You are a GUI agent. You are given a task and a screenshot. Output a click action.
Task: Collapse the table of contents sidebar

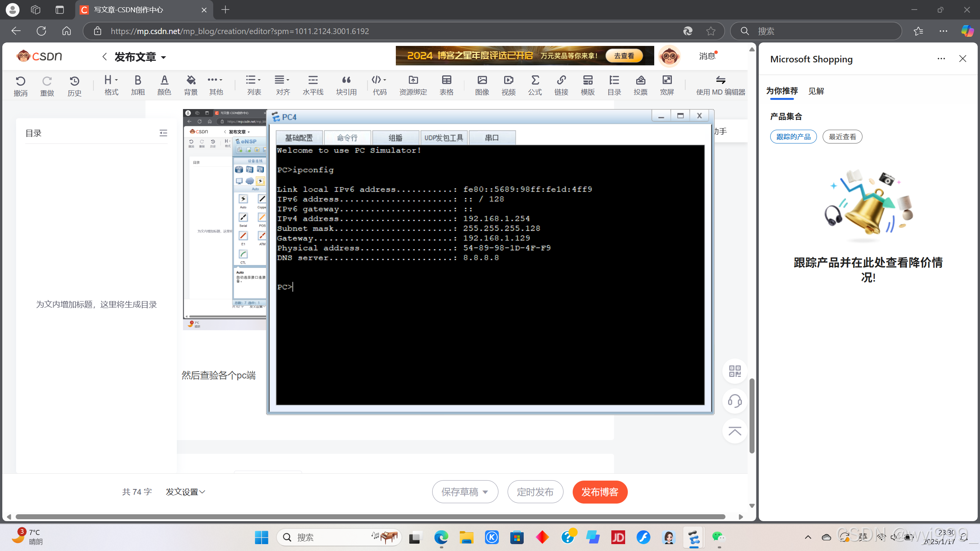point(163,133)
